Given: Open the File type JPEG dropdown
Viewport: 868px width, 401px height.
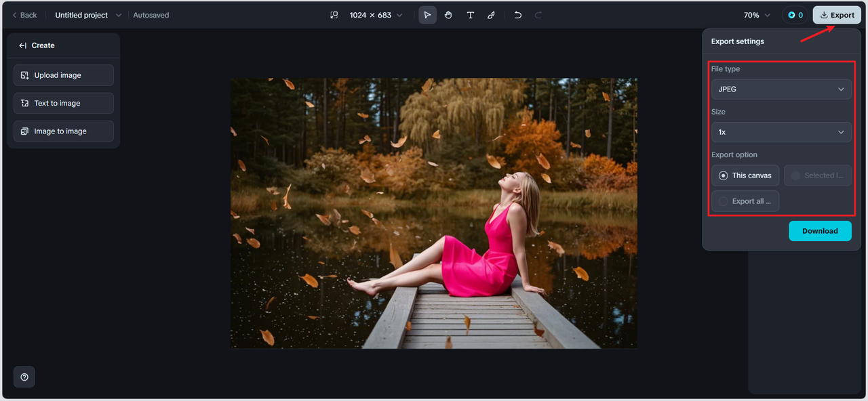Looking at the screenshot, I should pos(781,89).
